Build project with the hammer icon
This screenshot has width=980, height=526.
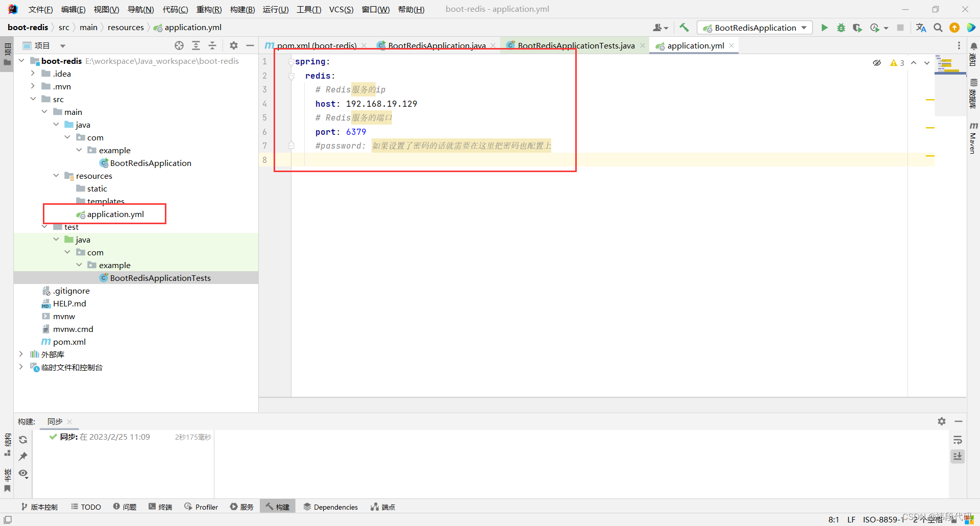pos(684,28)
